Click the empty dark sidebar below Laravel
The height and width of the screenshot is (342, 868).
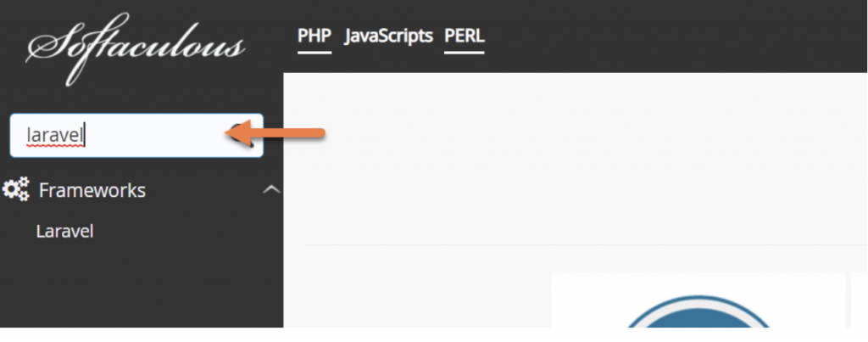[x=142, y=285]
